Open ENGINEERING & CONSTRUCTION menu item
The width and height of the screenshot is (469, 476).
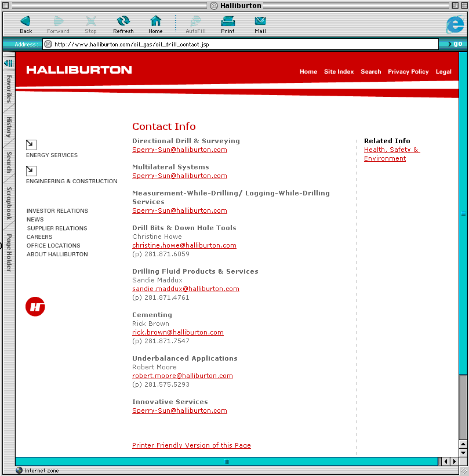pos(72,181)
